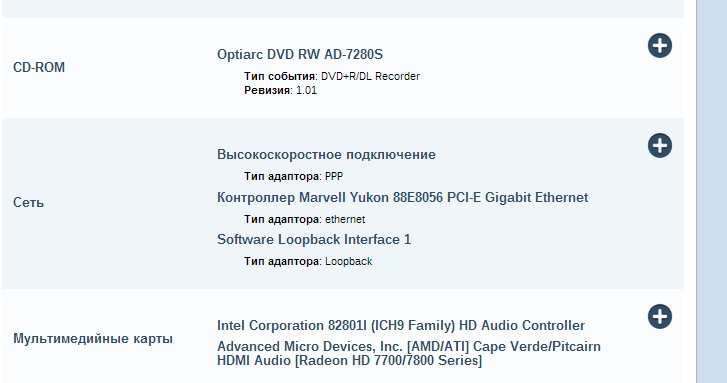727x383 pixels.
Task: Click the Ревизия 1.01 detail line
Action: tap(281, 90)
